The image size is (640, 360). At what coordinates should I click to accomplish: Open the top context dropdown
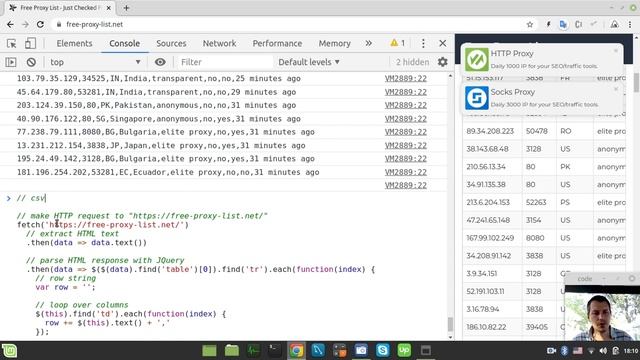coord(95,62)
